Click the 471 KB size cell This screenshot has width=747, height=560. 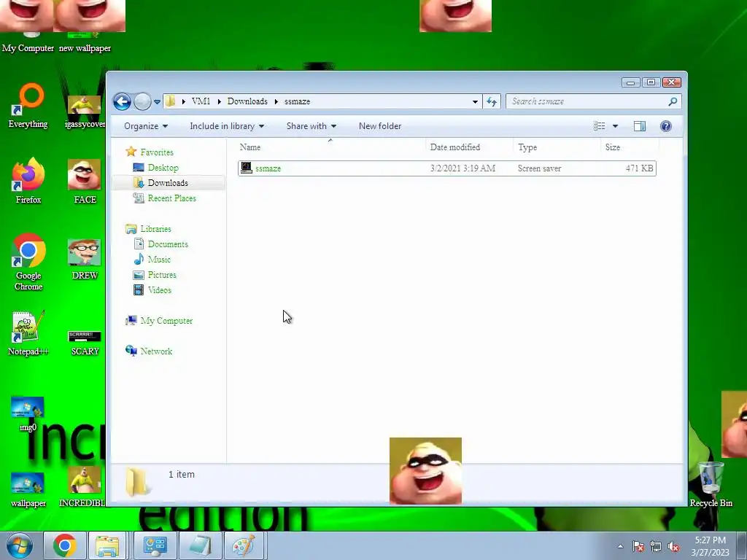point(639,168)
